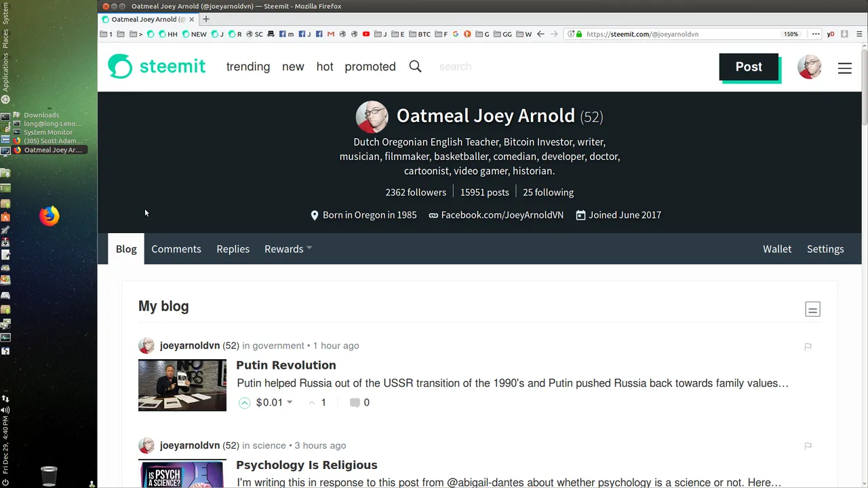This screenshot has height=488, width=868.
Task: Open the 'NEW' Steemit bookmark
Action: coord(194,34)
